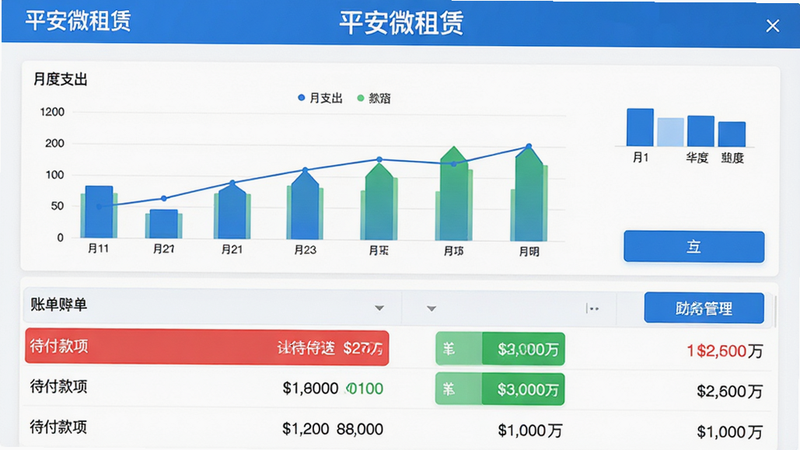The height and width of the screenshot is (450, 800).
Task: Click the large blue button under the mini chart
Action: point(694,247)
